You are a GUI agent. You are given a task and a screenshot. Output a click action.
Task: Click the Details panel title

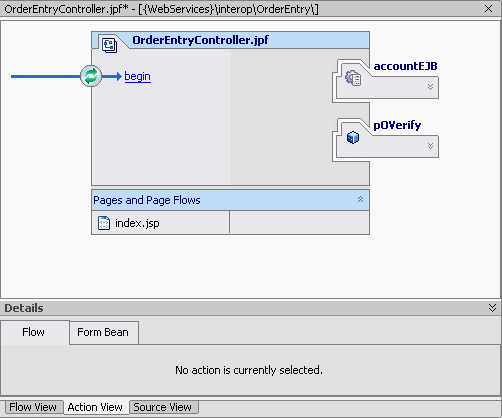[x=24, y=308]
